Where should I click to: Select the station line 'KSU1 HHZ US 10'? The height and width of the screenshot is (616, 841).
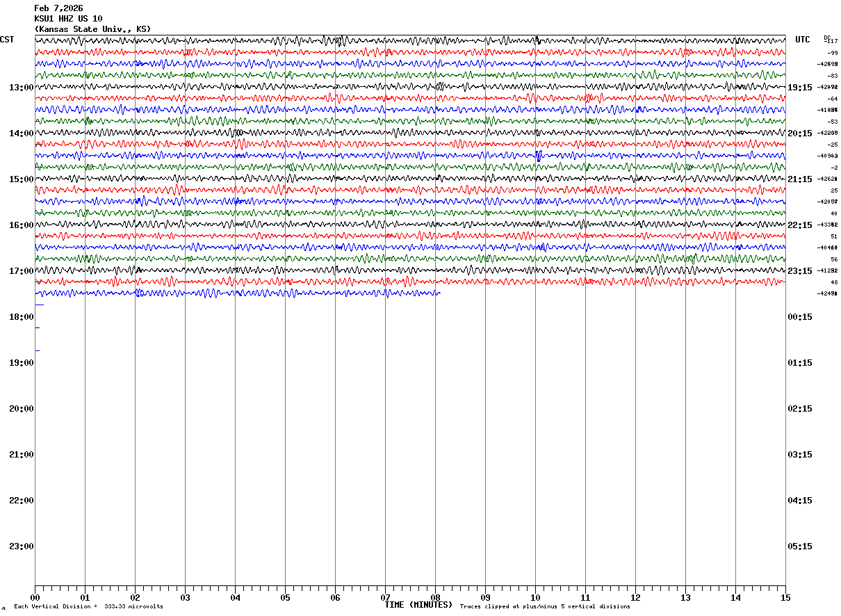pyautogui.click(x=68, y=19)
